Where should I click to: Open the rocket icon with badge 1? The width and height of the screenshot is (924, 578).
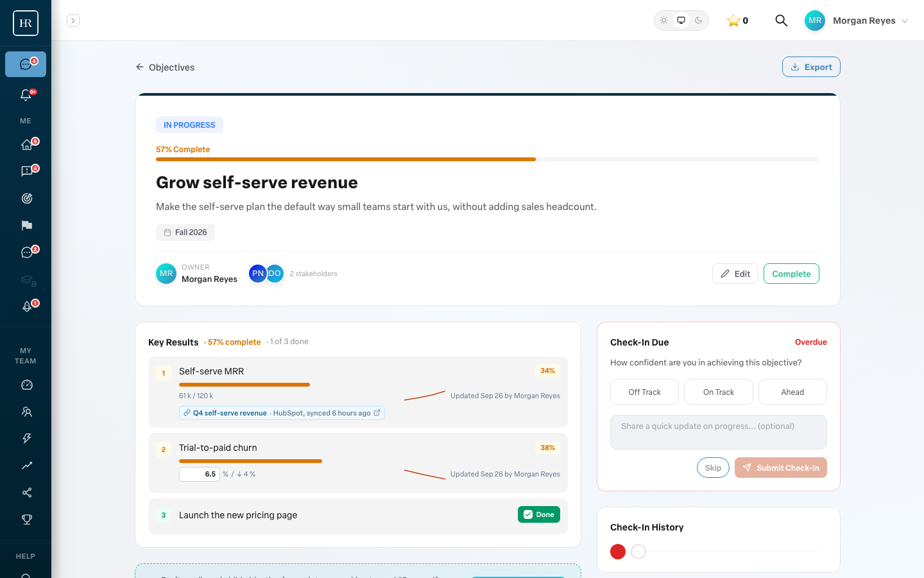26,306
